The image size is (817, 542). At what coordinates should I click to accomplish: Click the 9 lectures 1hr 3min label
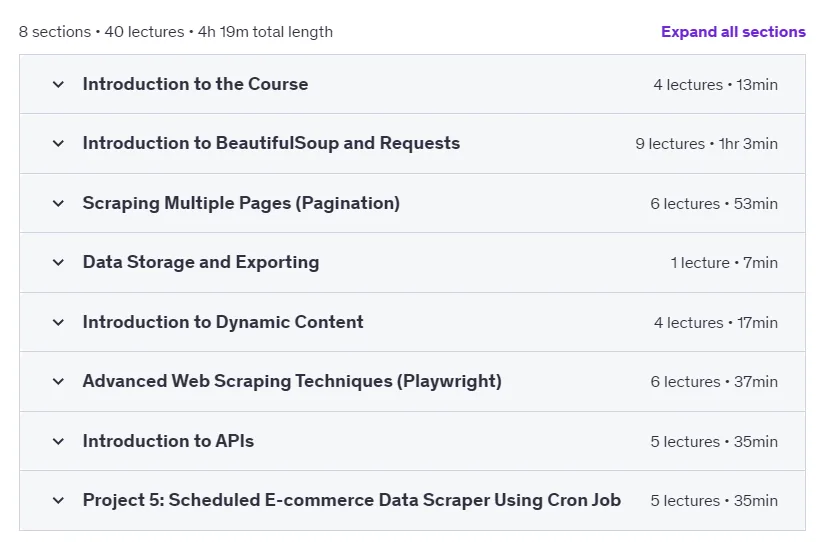coord(707,144)
